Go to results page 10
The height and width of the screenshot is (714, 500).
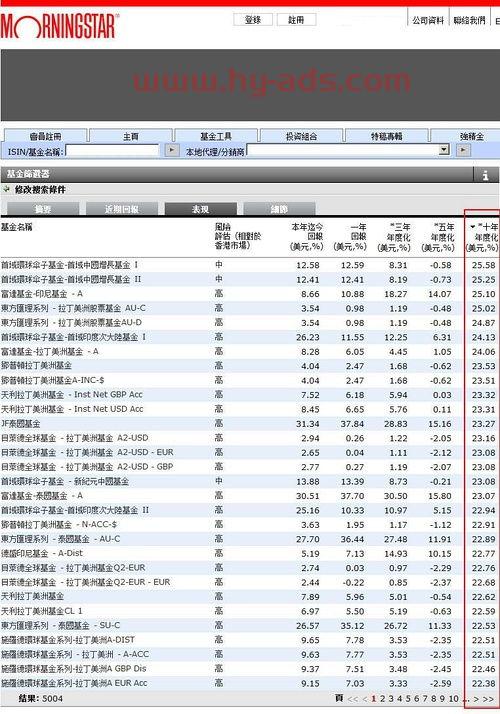(454, 699)
